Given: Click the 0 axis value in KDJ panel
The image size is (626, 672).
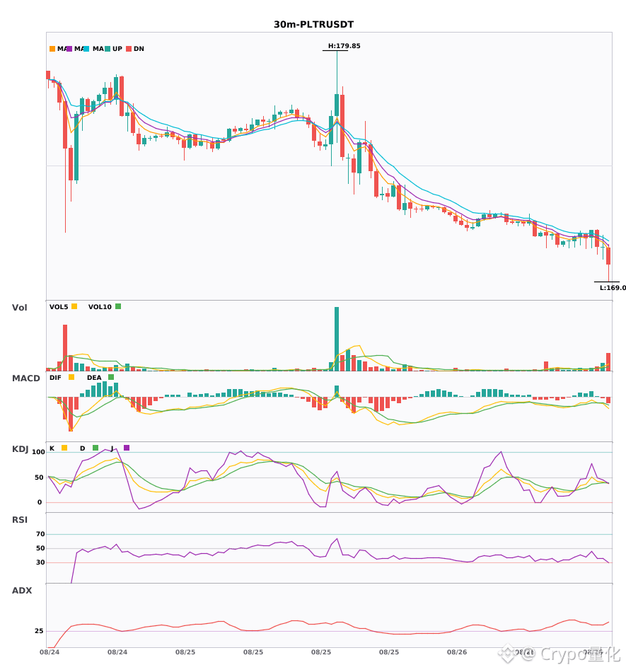Looking at the screenshot, I should (x=40, y=502).
